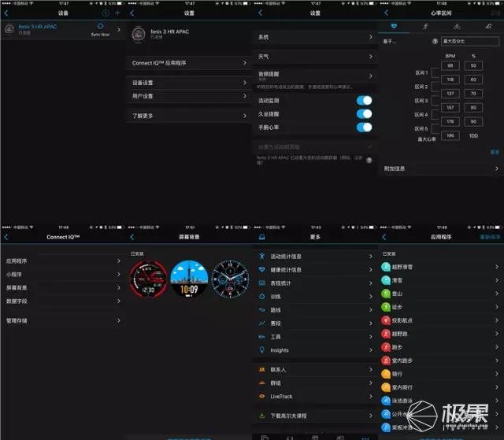Go back from the 应用程序 apps screen
Viewport: 504px width, 440px height.
(384, 237)
